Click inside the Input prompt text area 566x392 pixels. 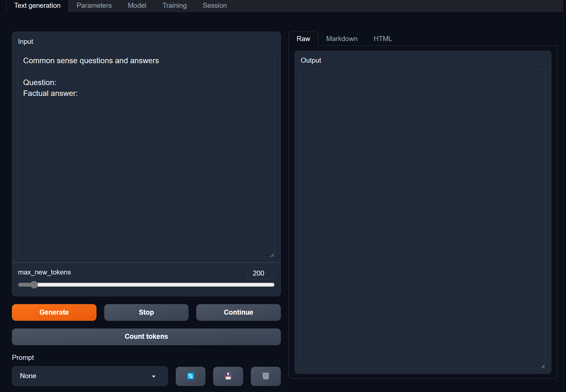146,166
